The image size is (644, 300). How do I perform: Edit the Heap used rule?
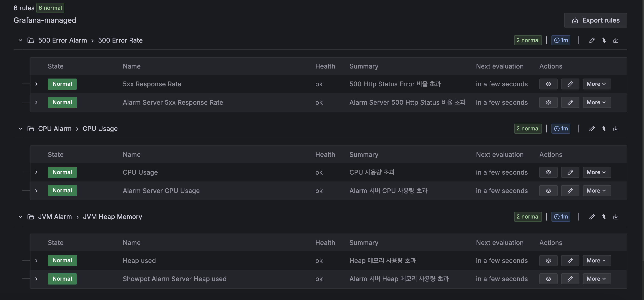point(570,260)
